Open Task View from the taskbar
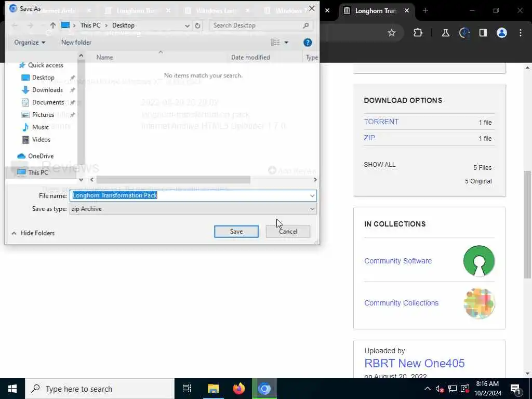Screen dimensions: 532x399 click(x=187, y=389)
